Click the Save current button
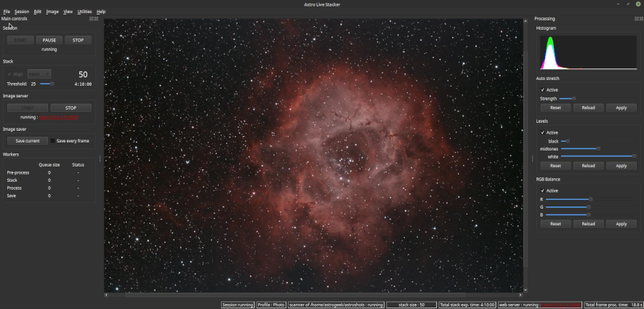 28,141
